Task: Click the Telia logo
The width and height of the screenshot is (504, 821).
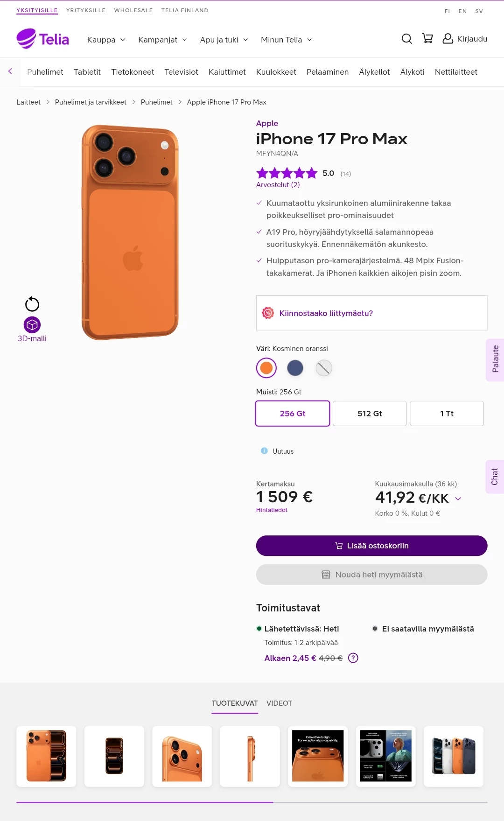Action: (x=43, y=39)
